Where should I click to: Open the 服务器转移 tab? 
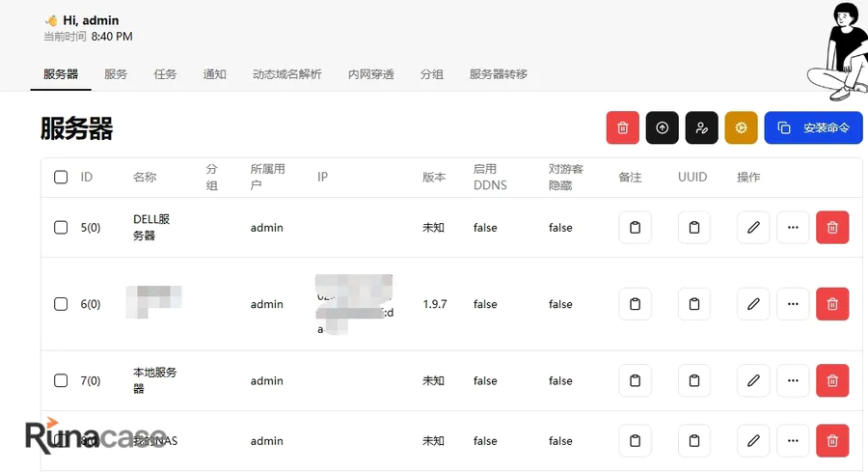click(499, 74)
